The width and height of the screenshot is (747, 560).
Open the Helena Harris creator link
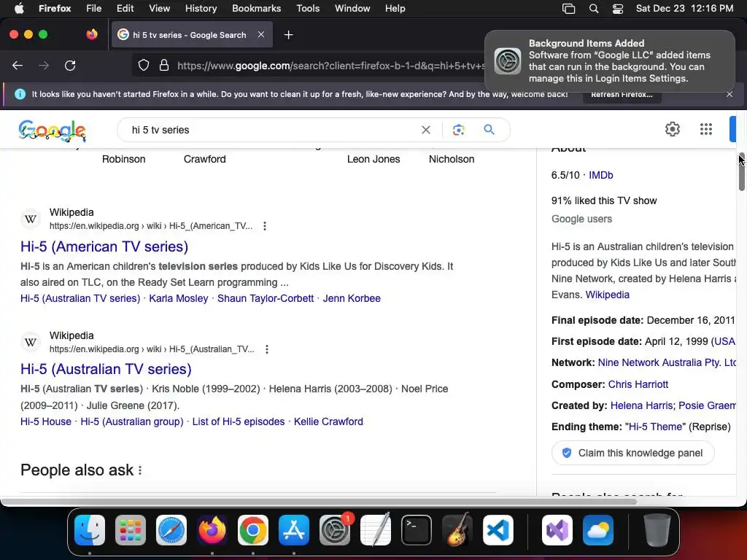point(642,405)
